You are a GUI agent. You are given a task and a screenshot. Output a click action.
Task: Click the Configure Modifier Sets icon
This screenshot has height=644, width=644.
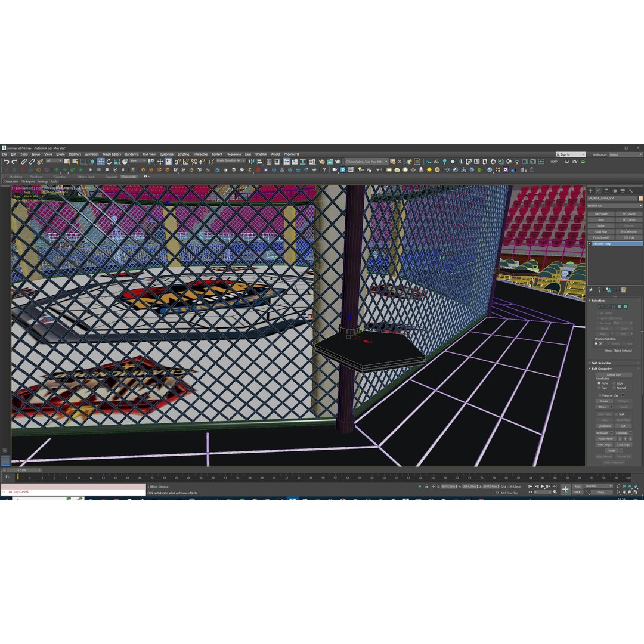624,290
